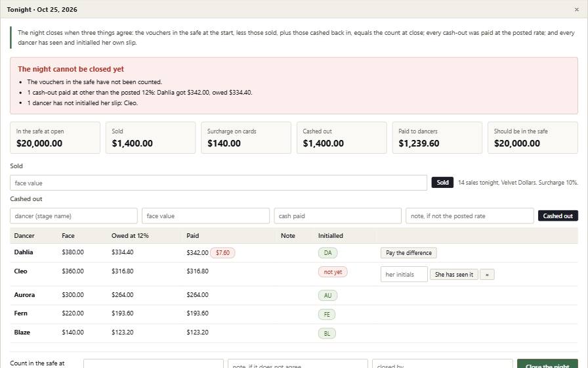The width and height of the screenshot is (588, 368).
Task: Click the 14 sales tonight, Velvet Dollars text
Action: pos(518,183)
